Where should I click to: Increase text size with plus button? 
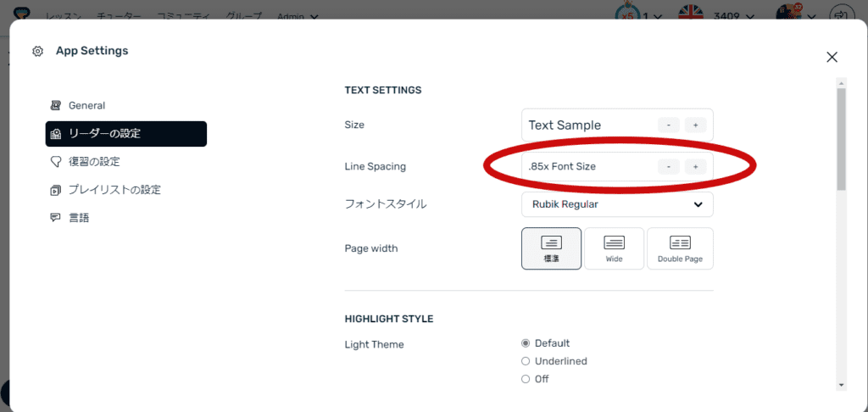click(x=695, y=125)
